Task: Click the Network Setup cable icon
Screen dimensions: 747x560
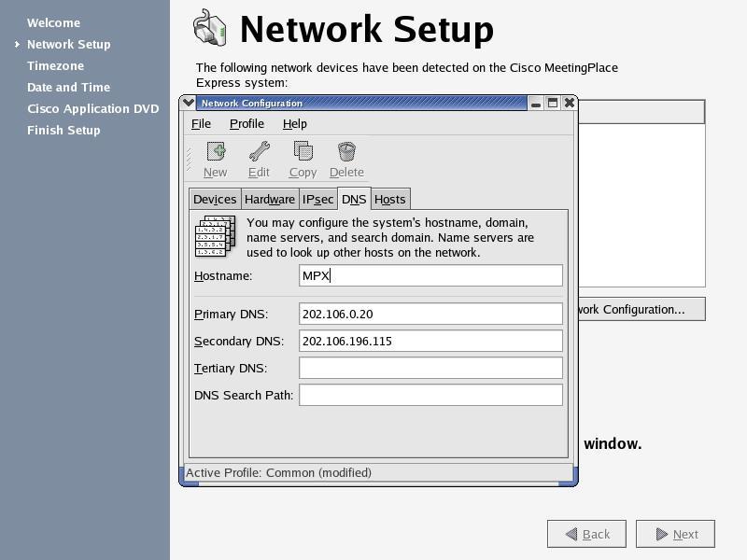Action: (x=209, y=28)
